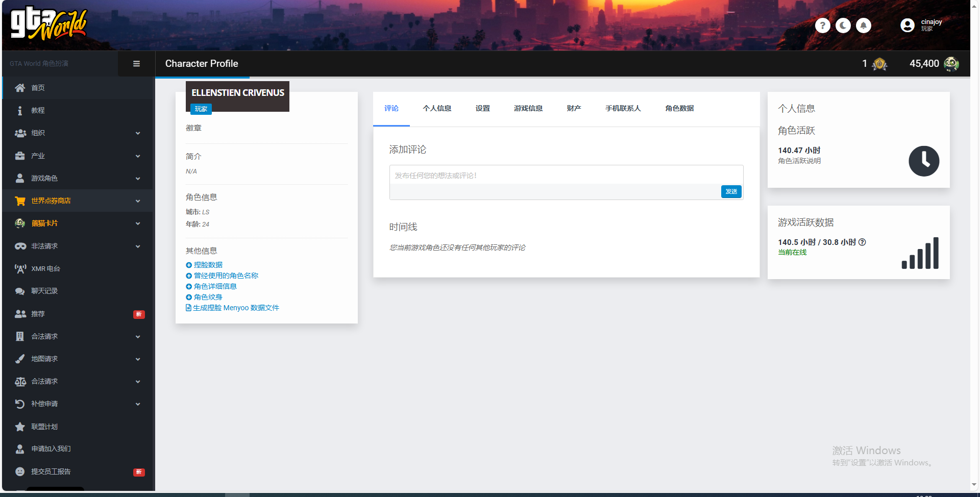Open 教程 tutorial sidebar item
Viewport: 980px width, 497px height.
point(78,110)
